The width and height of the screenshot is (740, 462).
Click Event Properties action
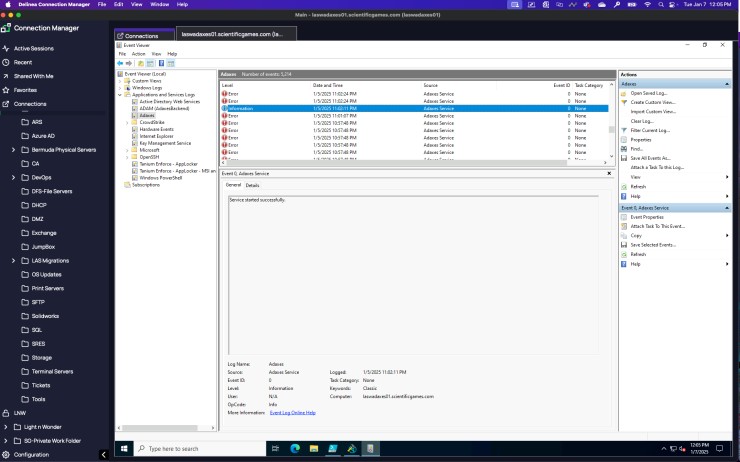click(x=647, y=217)
